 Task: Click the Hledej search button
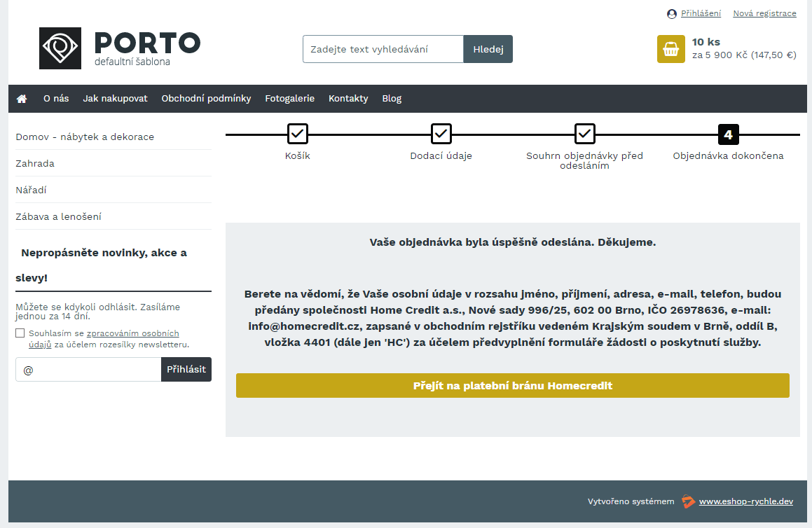[488, 49]
